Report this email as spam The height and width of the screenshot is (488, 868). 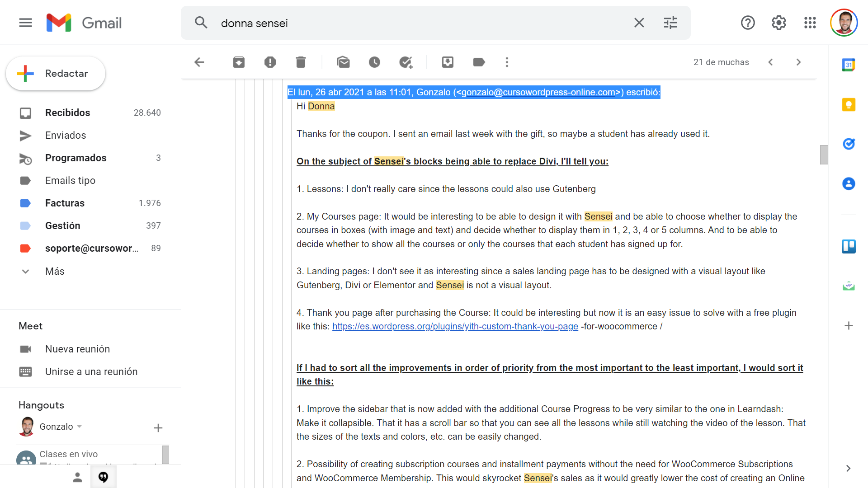(x=270, y=62)
